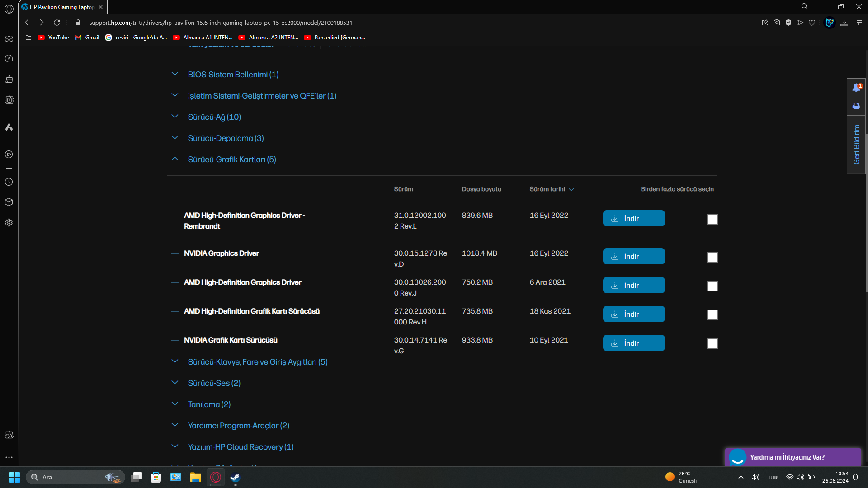Sort by Sürüm tarihi column header
Screen dimensions: 868x488
point(551,189)
